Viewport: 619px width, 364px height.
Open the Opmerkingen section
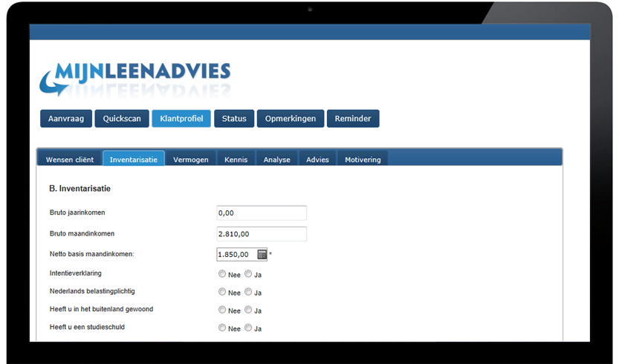(x=291, y=119)
